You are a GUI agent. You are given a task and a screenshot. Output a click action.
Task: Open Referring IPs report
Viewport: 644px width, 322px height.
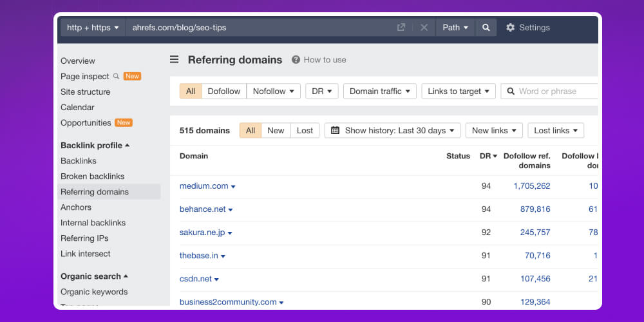tap(84, 238)
